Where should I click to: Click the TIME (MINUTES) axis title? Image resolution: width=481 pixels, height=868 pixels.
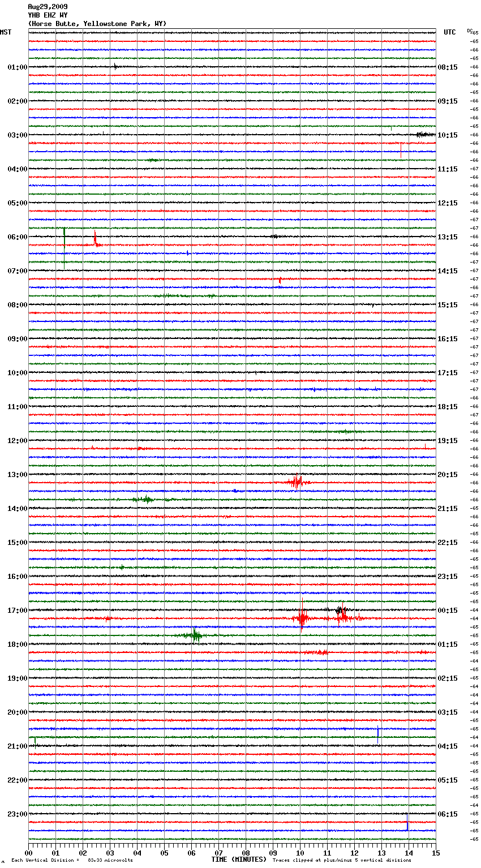point(239,860)
